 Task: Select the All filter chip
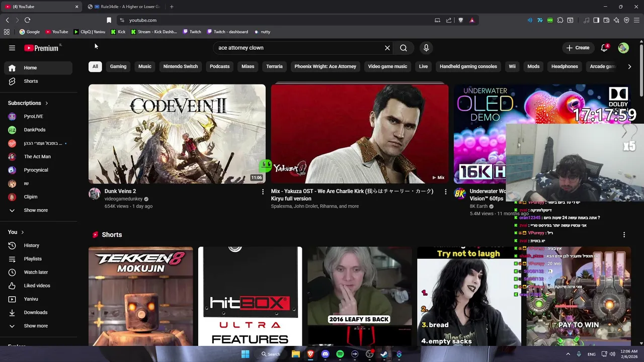pyautogui.click(x=95, y=66)
